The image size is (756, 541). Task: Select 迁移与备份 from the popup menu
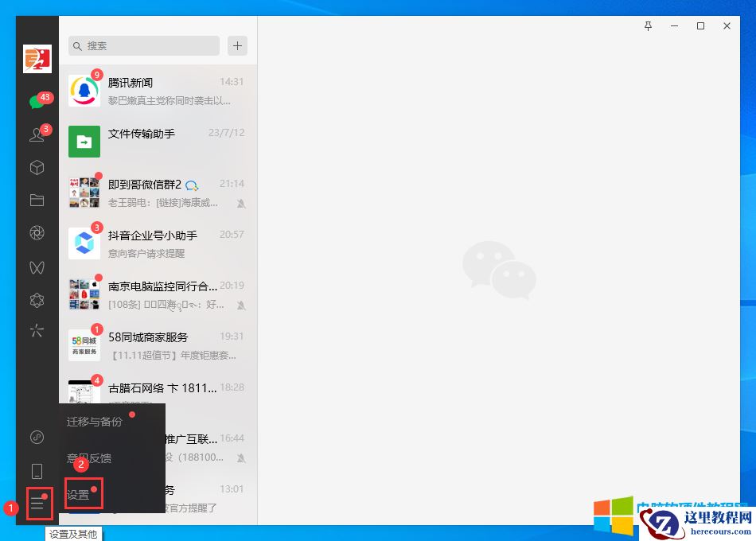click(x=93, y=422)
